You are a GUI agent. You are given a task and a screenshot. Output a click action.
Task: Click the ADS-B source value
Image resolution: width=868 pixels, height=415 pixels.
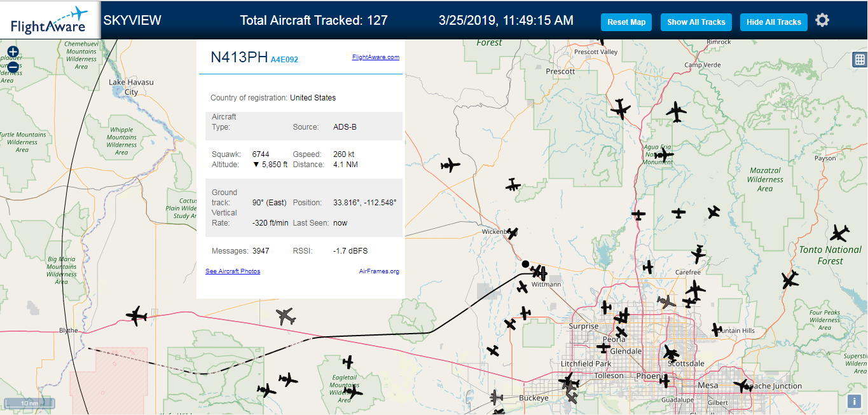[x=345, y=127]
